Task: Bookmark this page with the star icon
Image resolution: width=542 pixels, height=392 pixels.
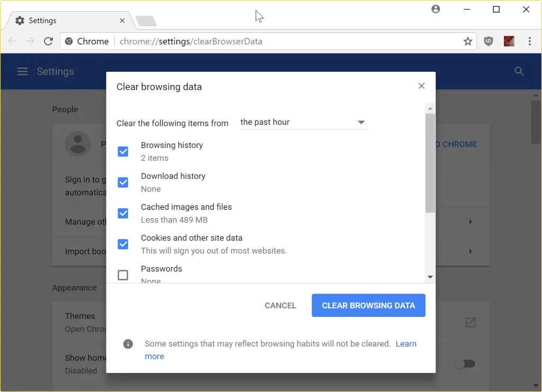Action: [x=468, y=41]
